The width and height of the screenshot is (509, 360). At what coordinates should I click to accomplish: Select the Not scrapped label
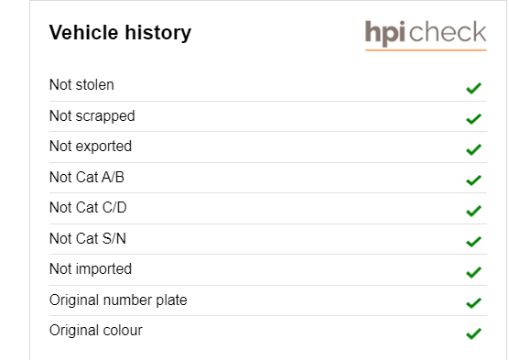pyautogui.click(x=92, y=116)
